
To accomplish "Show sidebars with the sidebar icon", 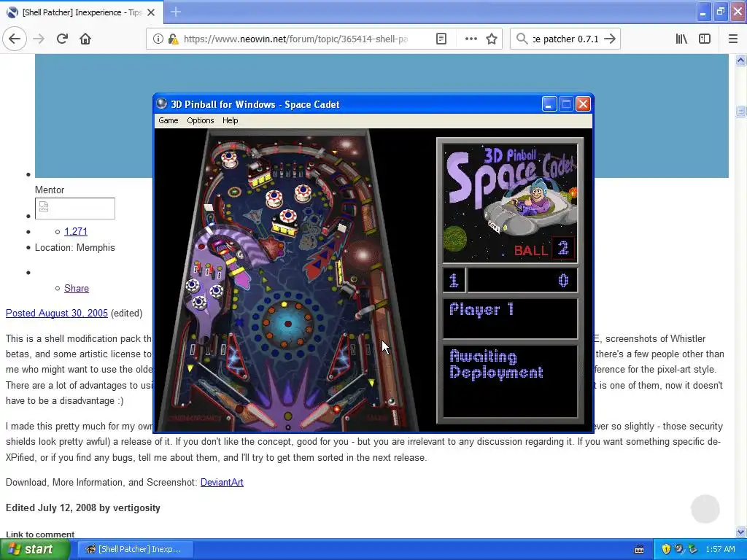I will (x=705, y=39).
